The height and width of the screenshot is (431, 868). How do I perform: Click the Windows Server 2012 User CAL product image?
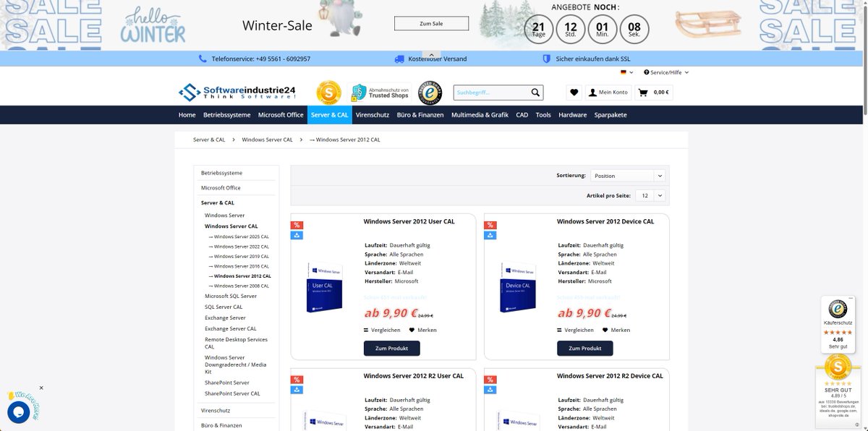(x=325, y=286)
